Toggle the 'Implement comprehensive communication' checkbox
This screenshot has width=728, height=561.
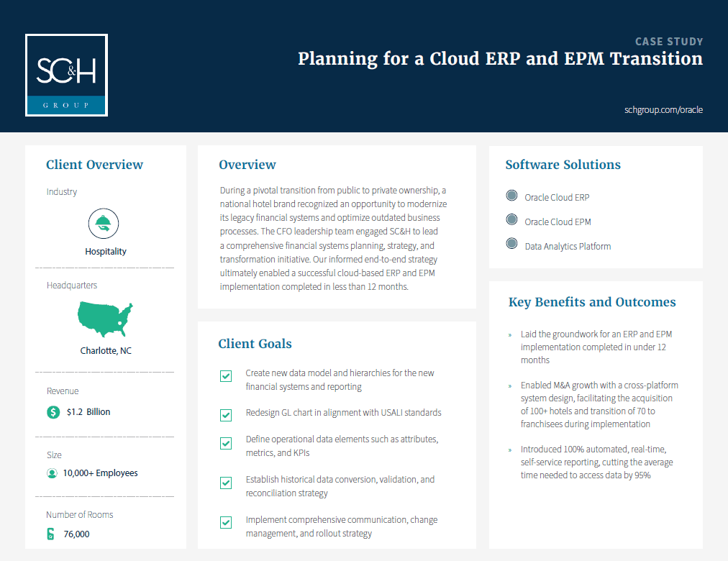[226, 522]
